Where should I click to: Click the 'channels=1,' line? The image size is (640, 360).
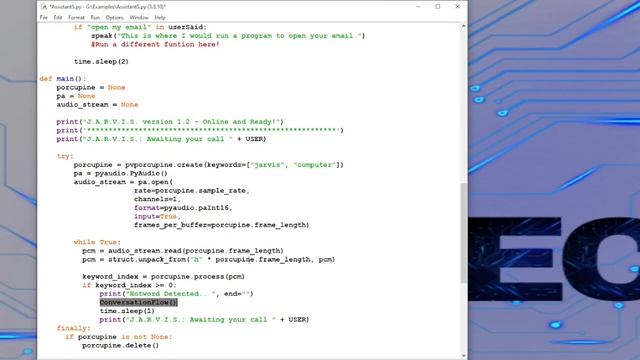coord(157,199)
